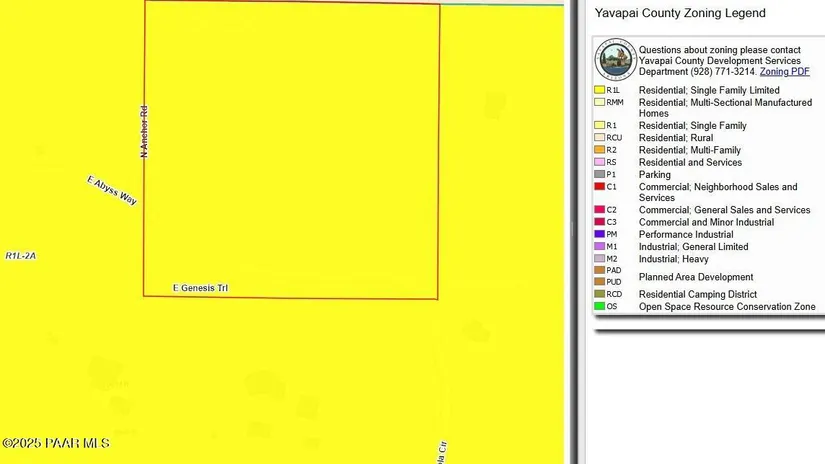The image size is (825, 464).
Task: Click the RMM pale yellow legend swatch
Action: [600, 102]
